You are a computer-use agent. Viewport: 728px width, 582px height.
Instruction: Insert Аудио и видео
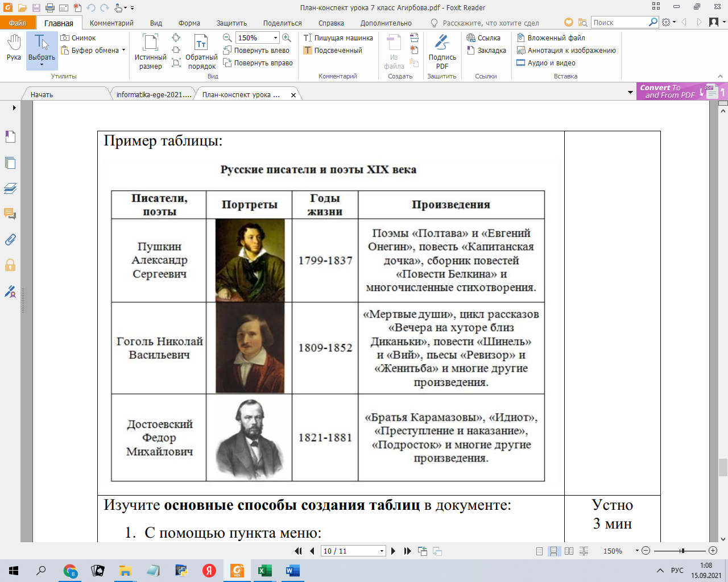(x=546, y=63)
